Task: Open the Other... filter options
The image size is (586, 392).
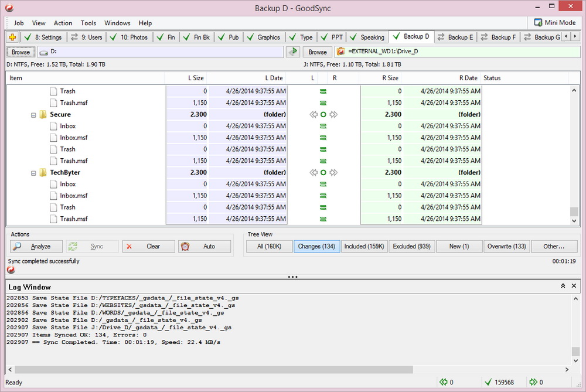Action: pyautogui.click(x=554, y=246)
